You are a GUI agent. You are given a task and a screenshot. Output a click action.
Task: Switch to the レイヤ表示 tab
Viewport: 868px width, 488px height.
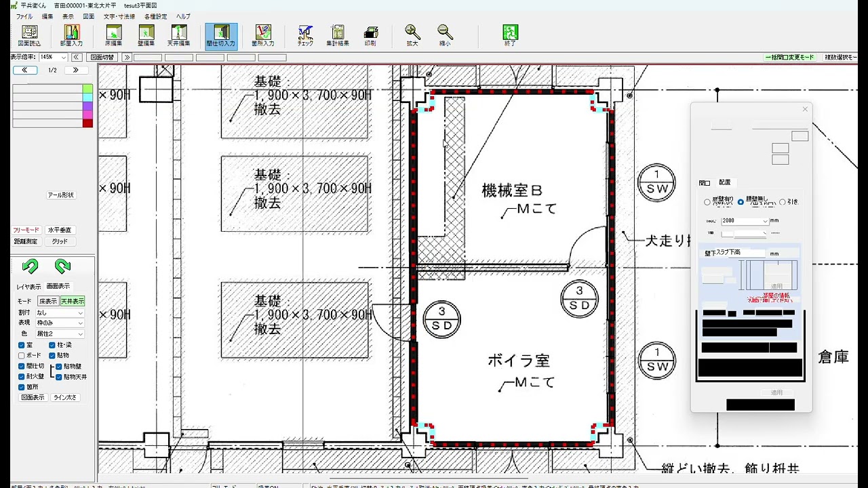(28, 287)
